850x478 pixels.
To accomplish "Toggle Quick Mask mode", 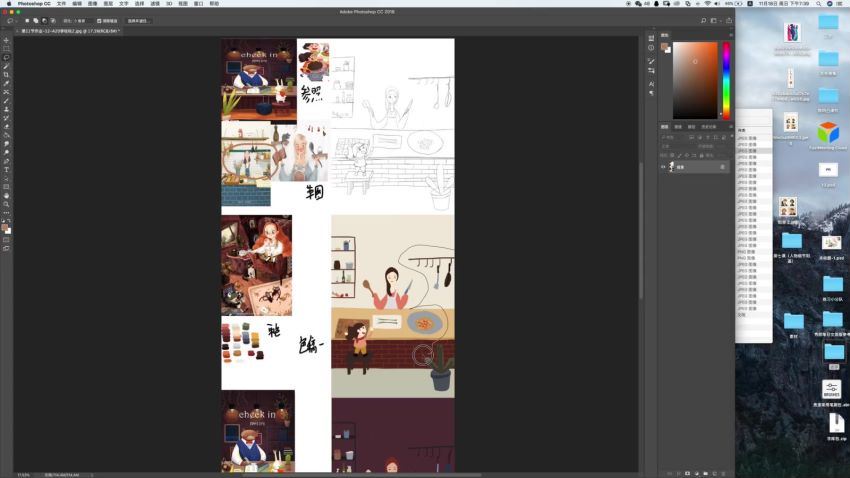I will pyautogui.click(x=7, y=240).
